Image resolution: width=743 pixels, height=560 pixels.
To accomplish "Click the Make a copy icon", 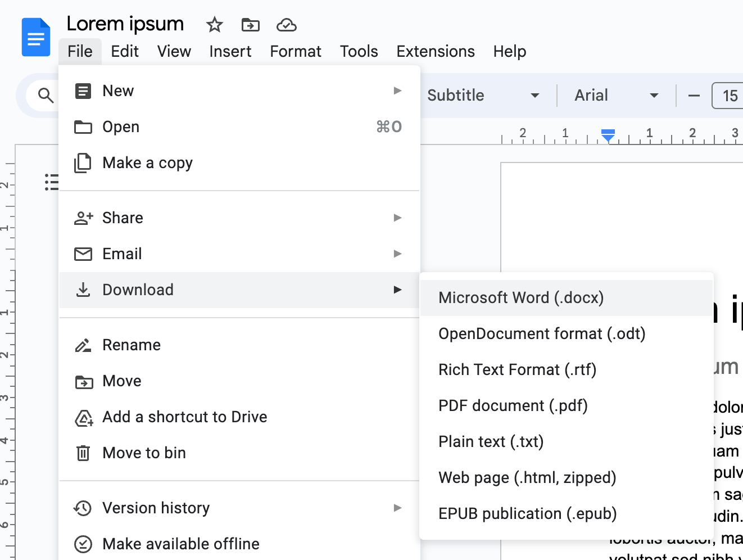I will [x=83, y=163].
